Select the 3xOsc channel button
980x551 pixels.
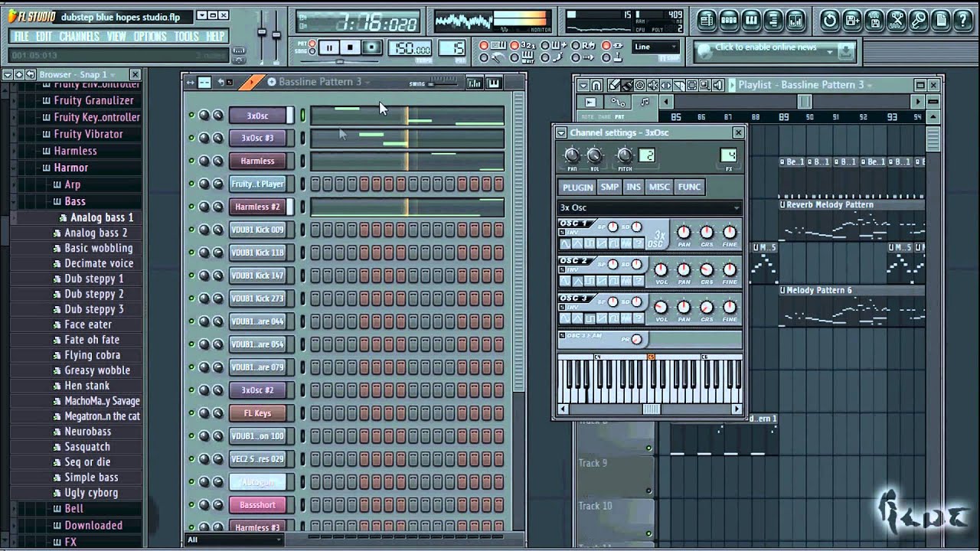coord(257,116)
